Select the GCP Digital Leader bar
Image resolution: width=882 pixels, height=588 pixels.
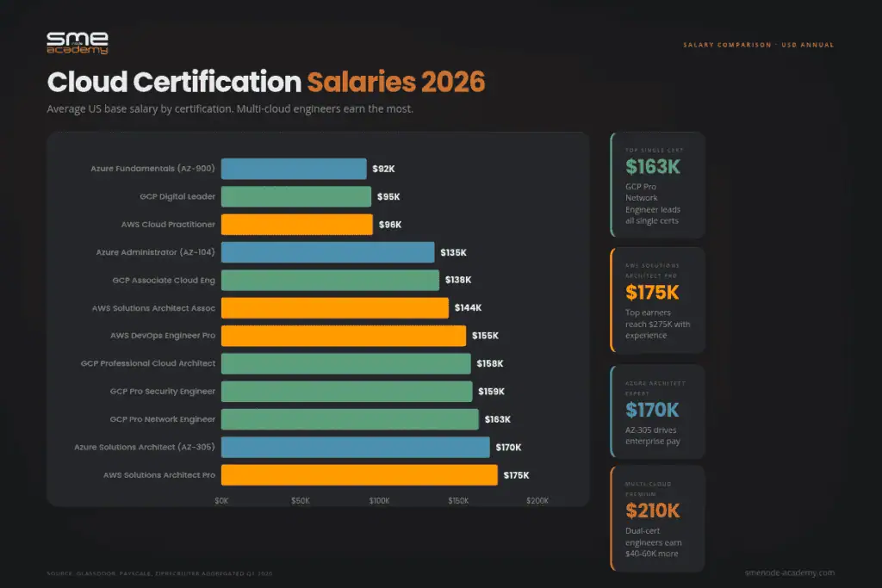(x=296, y=197)
